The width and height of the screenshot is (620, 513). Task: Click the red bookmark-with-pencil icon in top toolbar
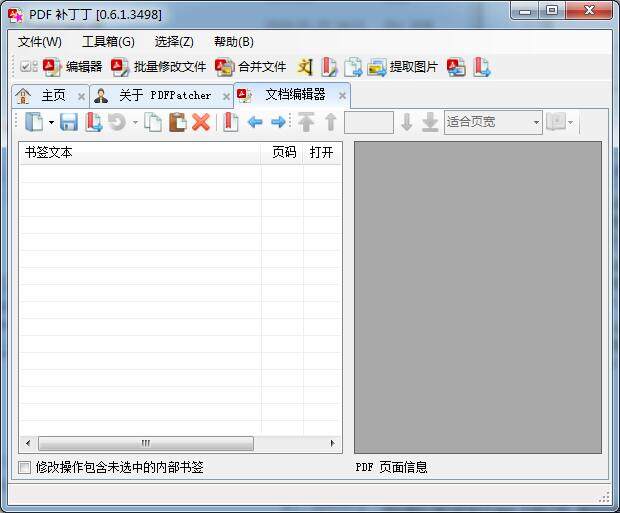tap(329, 67)
